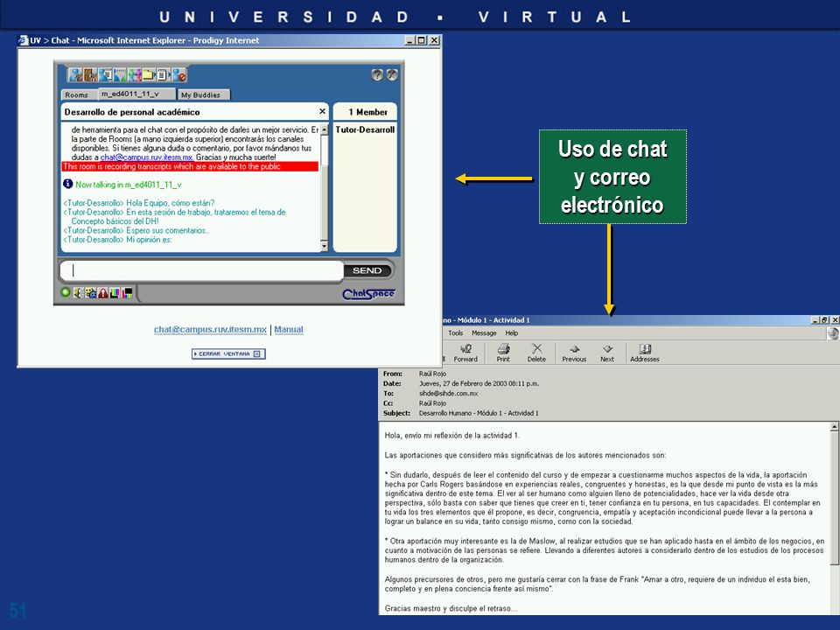This screenshot has width=840, height=630.
Task: Click the red warning triangle icon
Action: (x=103, y=293)
